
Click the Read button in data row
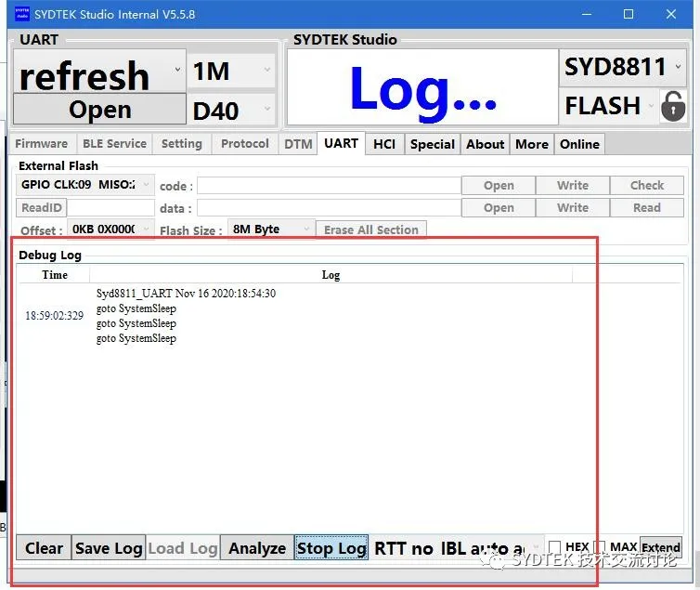click(x=647, y=208)
